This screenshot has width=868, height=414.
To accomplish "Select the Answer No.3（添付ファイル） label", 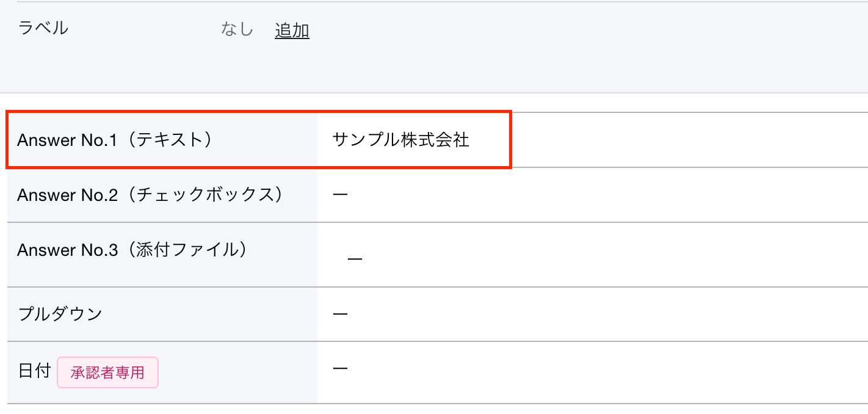I will tap(133, 250).
